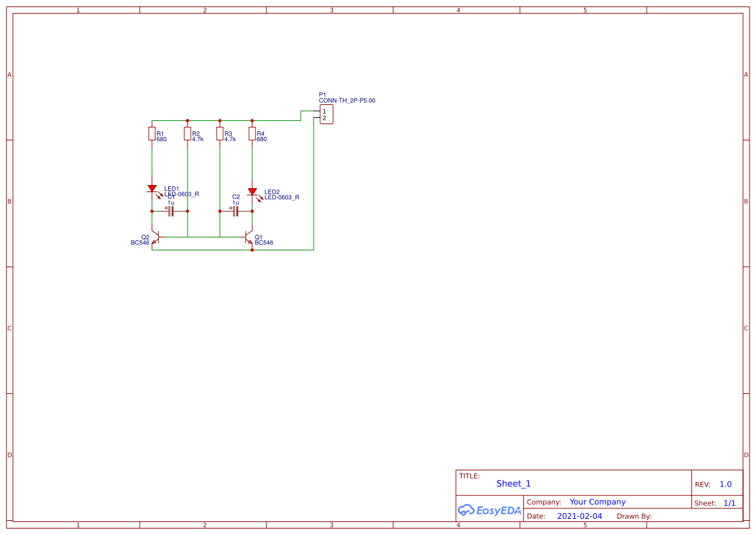756x535 pixels.
Task: Click the TITLE: label in title block
Action: click(469, 476)
